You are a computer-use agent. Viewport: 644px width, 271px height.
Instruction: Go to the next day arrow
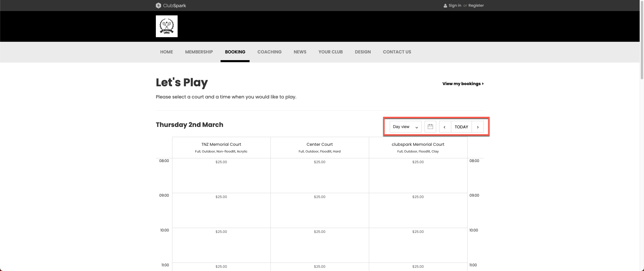pos(478,127)
